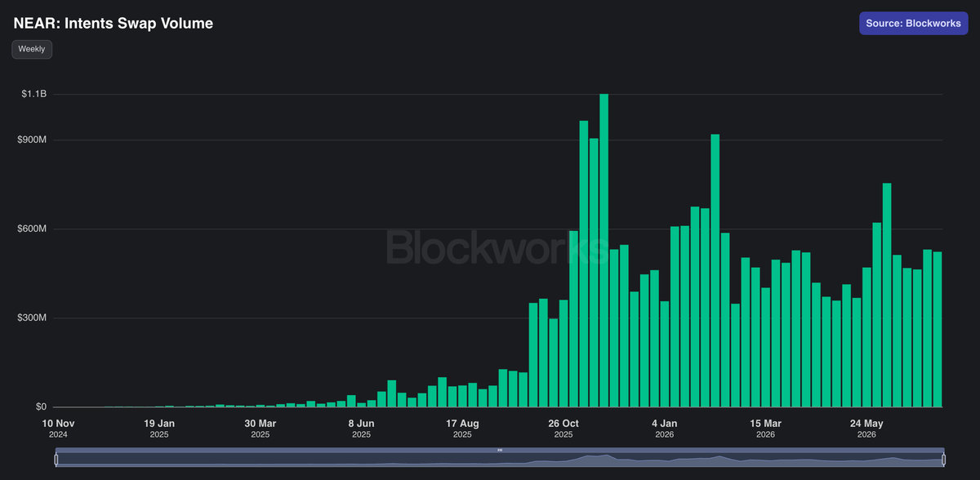This screenshot has width=980, height=480.
Task: Click the 24 May 2026 axis label
Action: point(866,429)
